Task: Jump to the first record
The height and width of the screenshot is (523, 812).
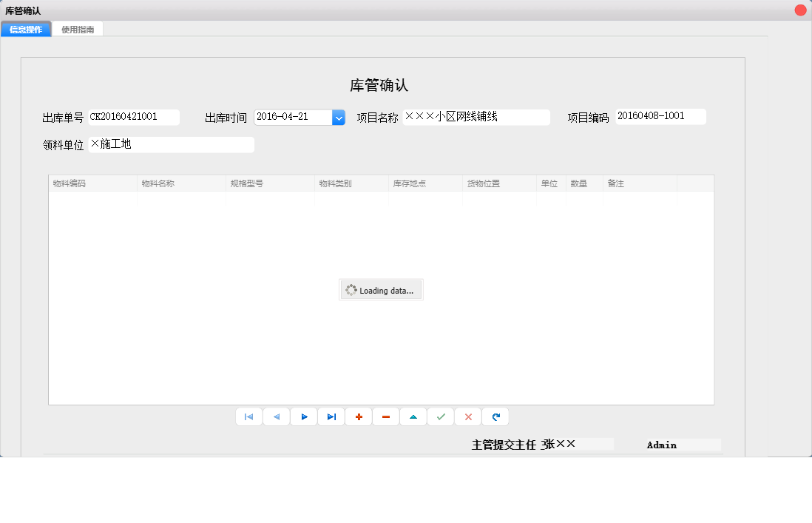Action: pos(248,416)
